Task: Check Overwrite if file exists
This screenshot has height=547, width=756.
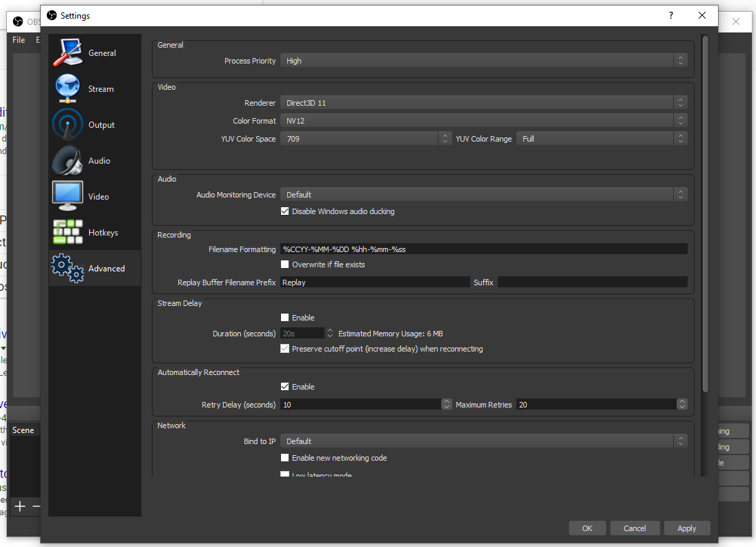Action: [x=285, y=265]
